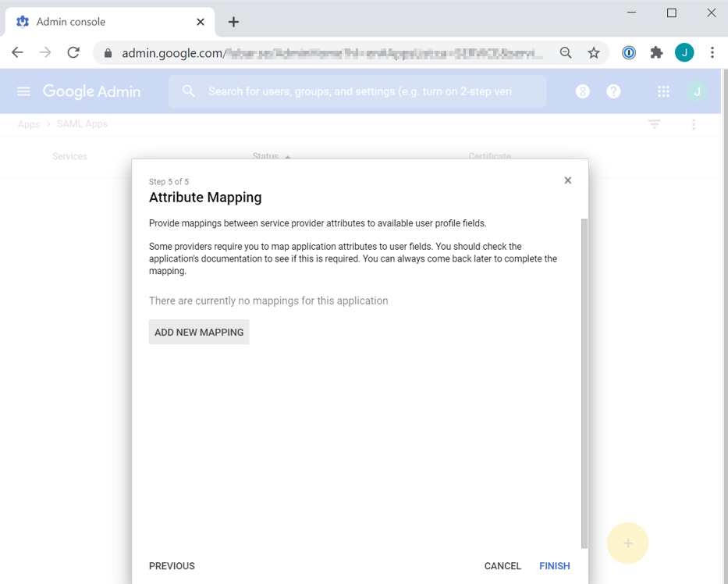Click the filter icon in SAML Apps

(655, 124)
